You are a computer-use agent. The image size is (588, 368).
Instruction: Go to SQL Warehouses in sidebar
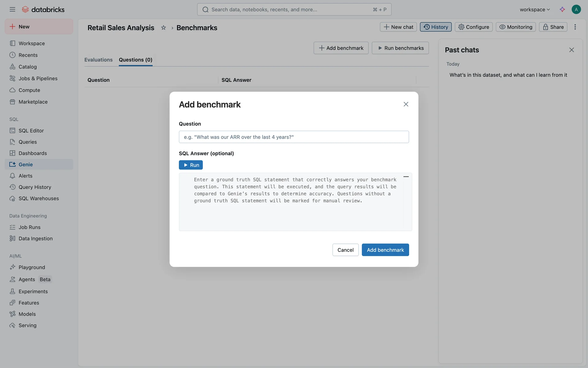(39, 198)
